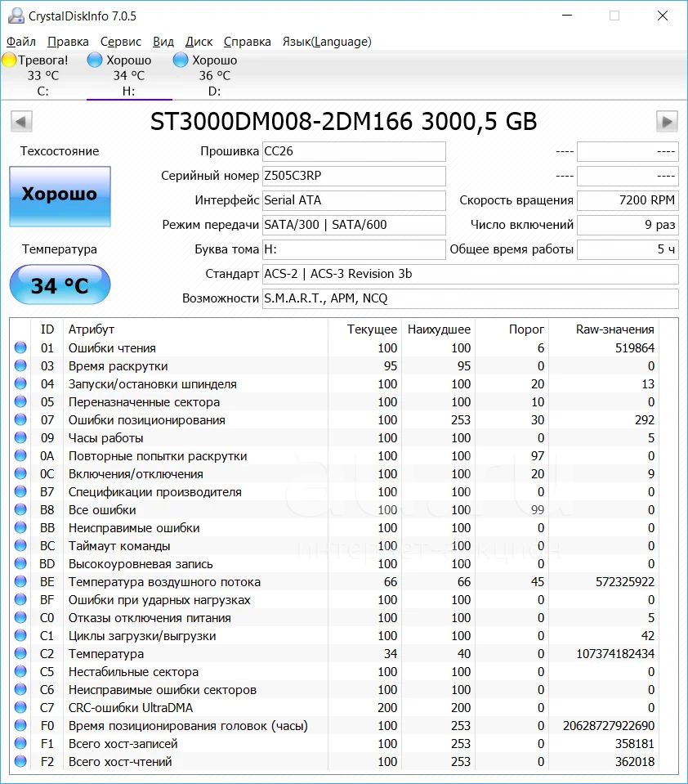Screen dimensions: 688x784
Task: Click the serial number field Z505C3RP
Action: click(x=354, y=176)
